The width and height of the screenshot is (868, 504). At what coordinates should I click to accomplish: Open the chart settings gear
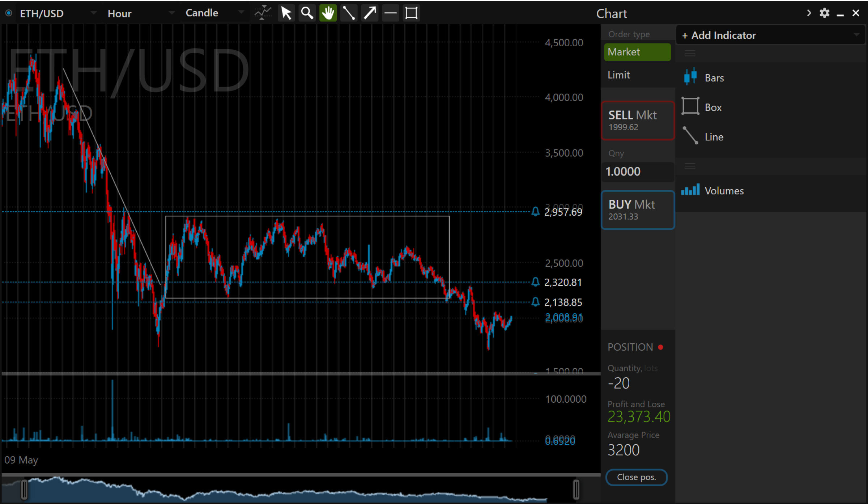pos(824,13)
